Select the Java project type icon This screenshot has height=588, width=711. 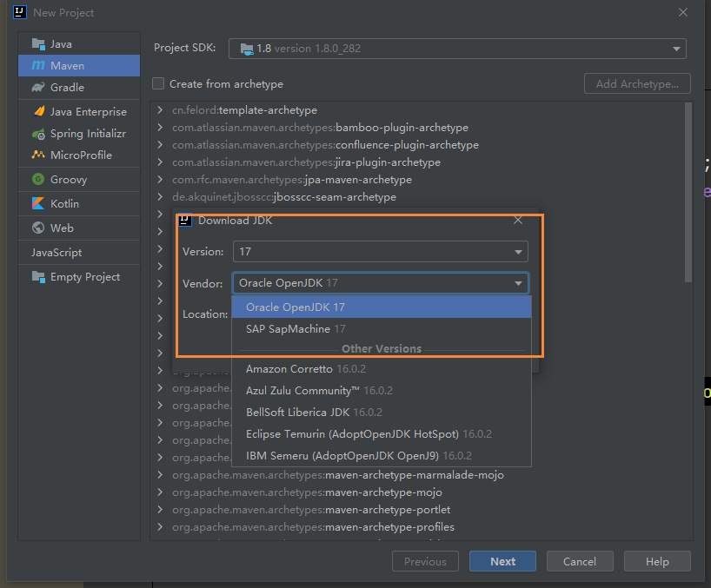coord(37,43)
